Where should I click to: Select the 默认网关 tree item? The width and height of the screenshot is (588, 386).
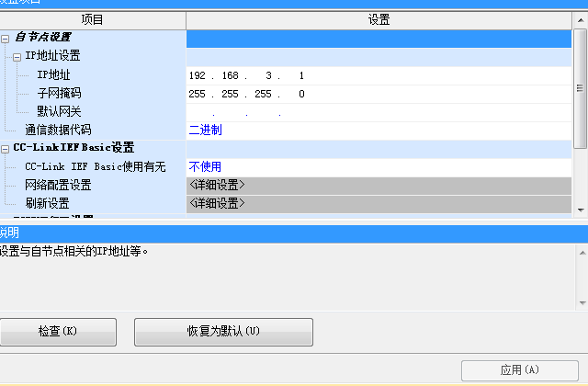pyautogui.click(x=59, y=112)
